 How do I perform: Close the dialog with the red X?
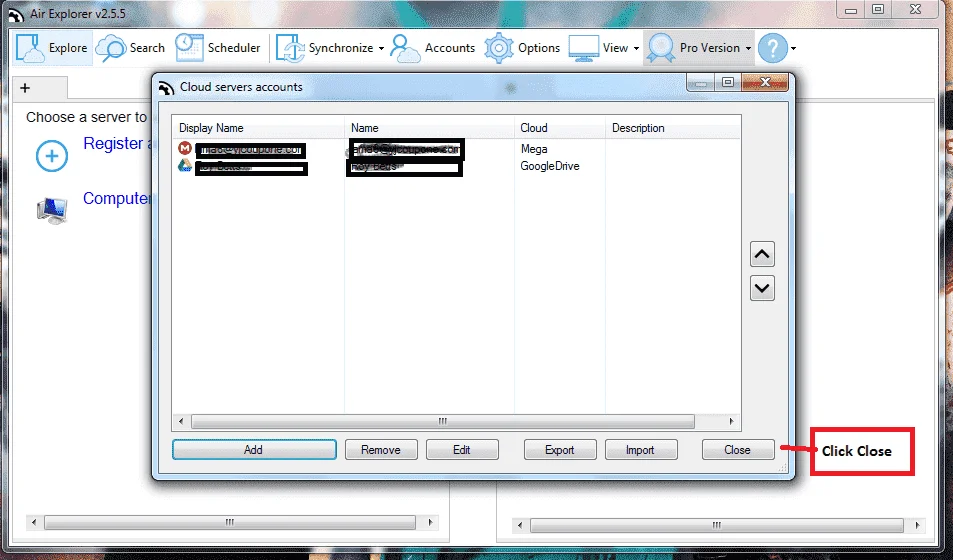pos(765,82)
